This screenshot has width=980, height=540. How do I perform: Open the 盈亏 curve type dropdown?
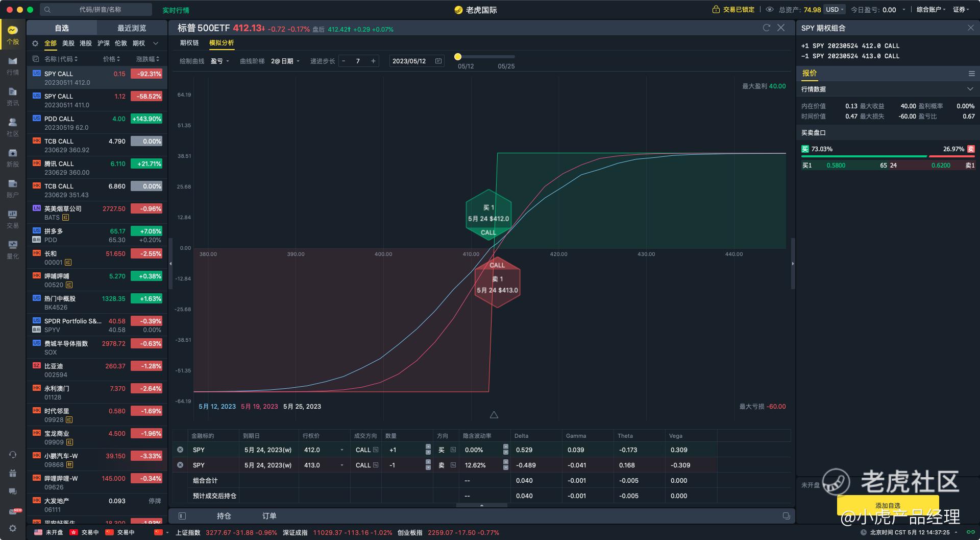[x=220, y=61]
